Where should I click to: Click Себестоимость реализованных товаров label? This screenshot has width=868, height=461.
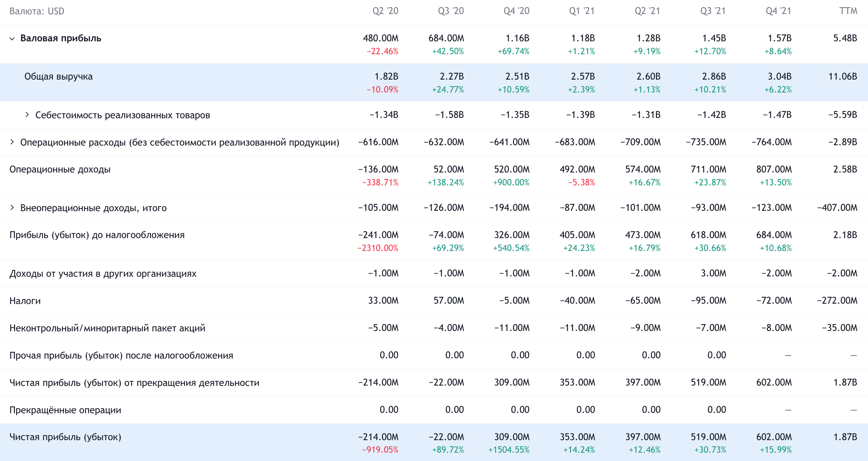coord(123,115)
